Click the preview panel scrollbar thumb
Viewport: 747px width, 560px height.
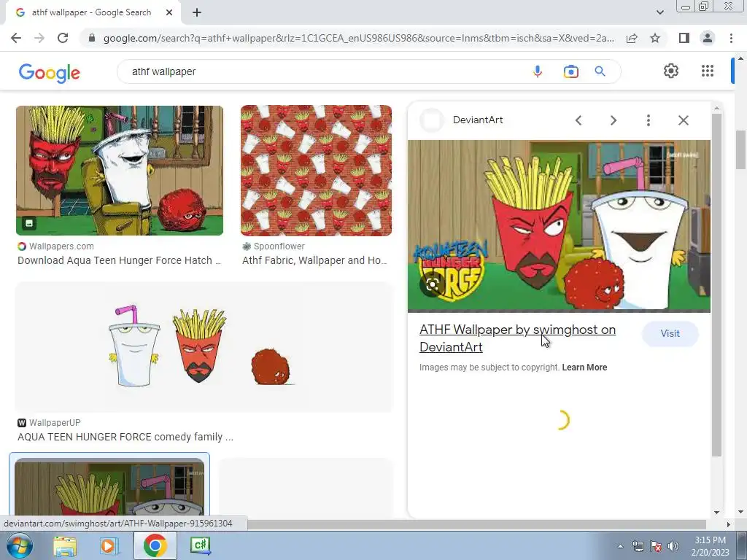(716, 284)
